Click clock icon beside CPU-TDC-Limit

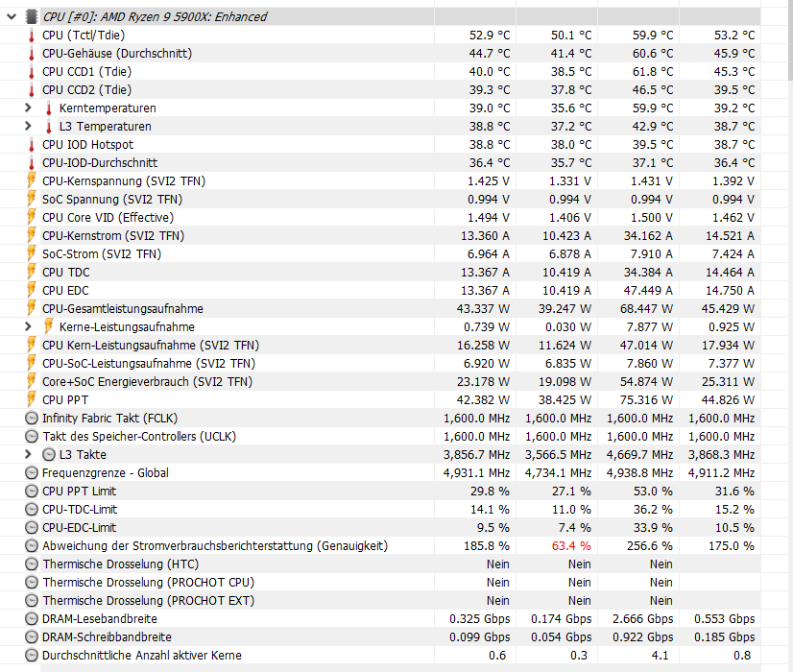[32, 509]
